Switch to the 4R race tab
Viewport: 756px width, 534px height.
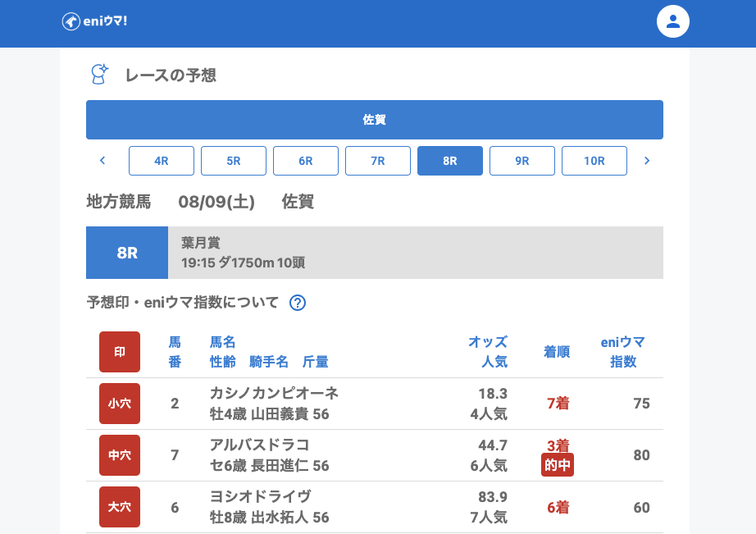tap(162, 161)
